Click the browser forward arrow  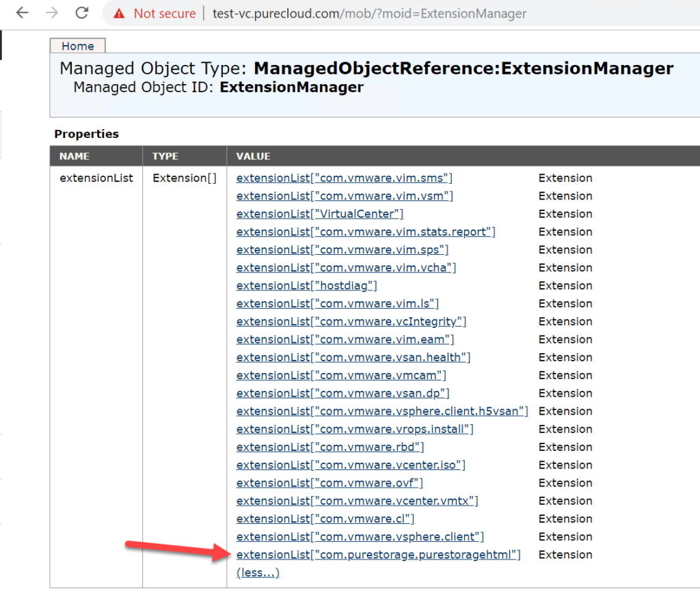pyautogui.click(x=52, y=13)
